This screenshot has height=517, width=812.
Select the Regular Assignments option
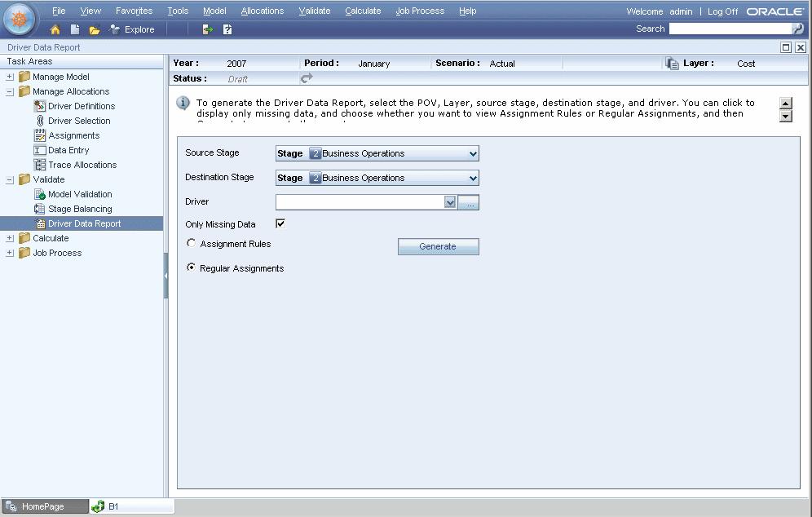(x=191, y=267)
